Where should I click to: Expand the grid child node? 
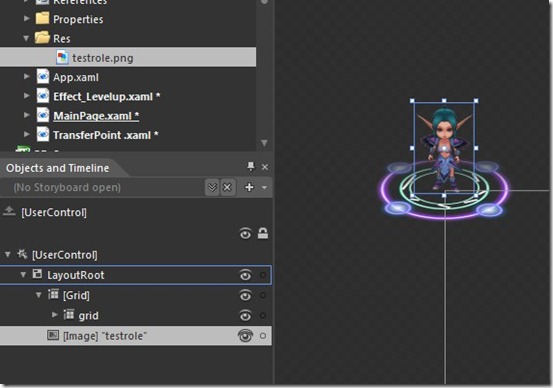click(55, 314)
